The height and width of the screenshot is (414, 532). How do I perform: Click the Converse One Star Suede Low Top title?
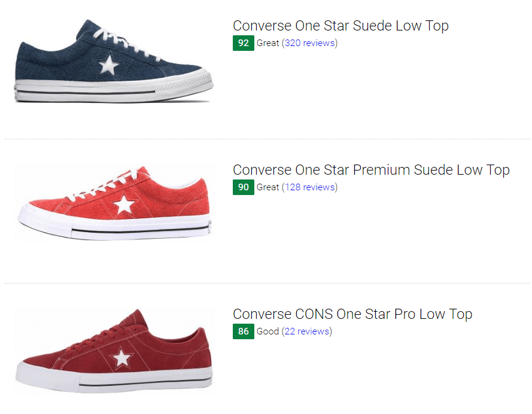[341, 26]
